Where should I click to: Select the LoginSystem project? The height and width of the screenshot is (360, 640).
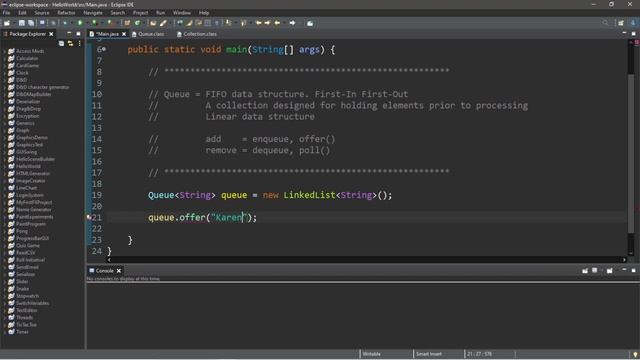pyautogui.click(x=30, y=195)
